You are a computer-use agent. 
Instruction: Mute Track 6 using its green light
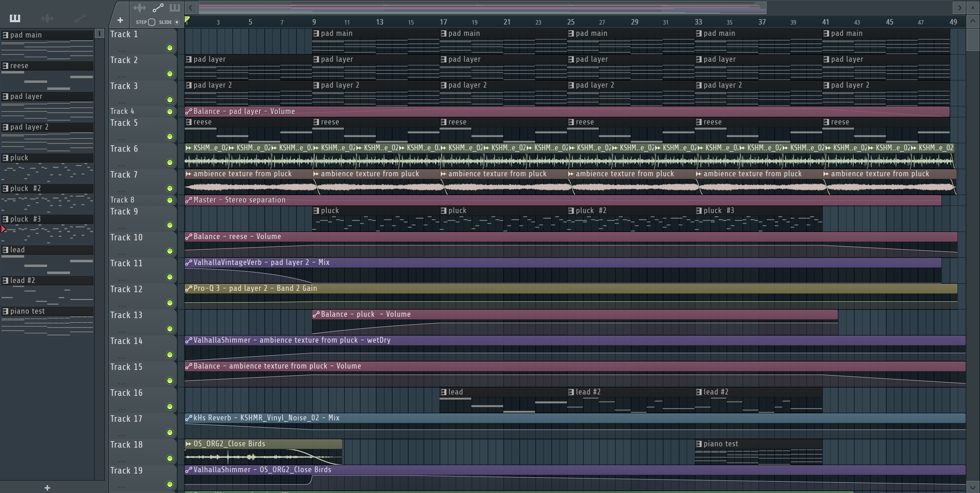pos(170,163)
